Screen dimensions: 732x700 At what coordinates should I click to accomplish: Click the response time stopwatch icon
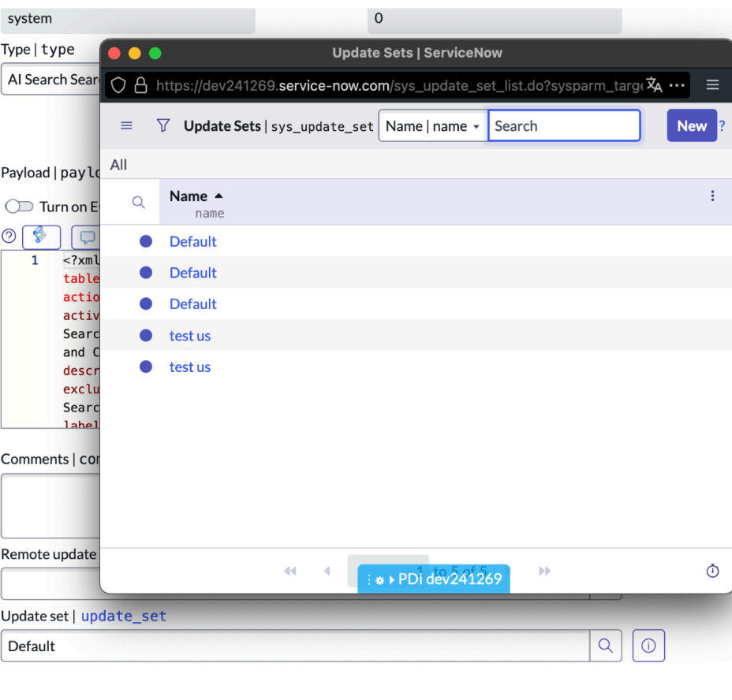pyautogui.click(x=712, y=571)
